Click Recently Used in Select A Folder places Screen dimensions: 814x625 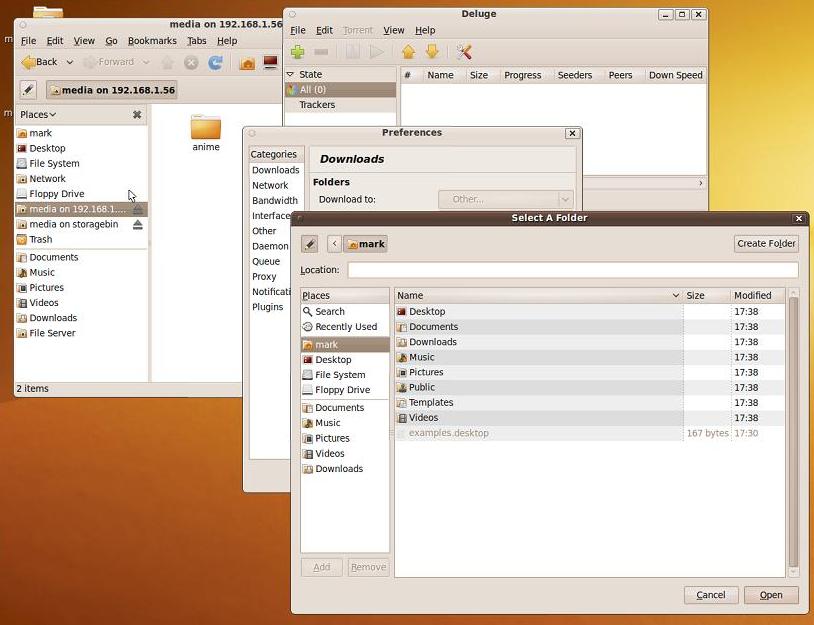(x=345, y=327)
